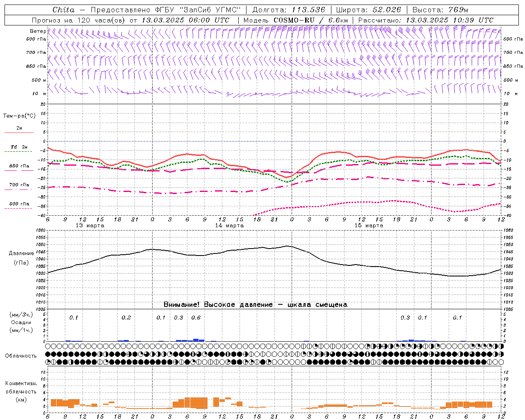Image resolution: width=525 pixels, height=420 pixels.
Task: Click the "Ветер" wind panel label
Action: pos(38,31)
